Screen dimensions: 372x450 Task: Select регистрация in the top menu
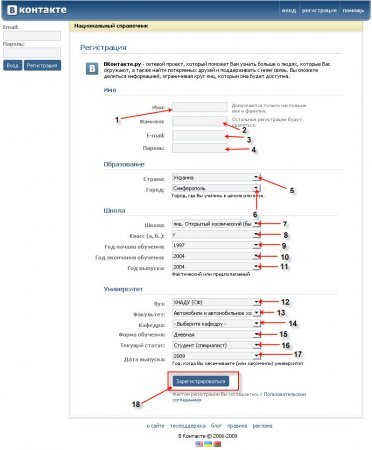(x=319, y=10)
